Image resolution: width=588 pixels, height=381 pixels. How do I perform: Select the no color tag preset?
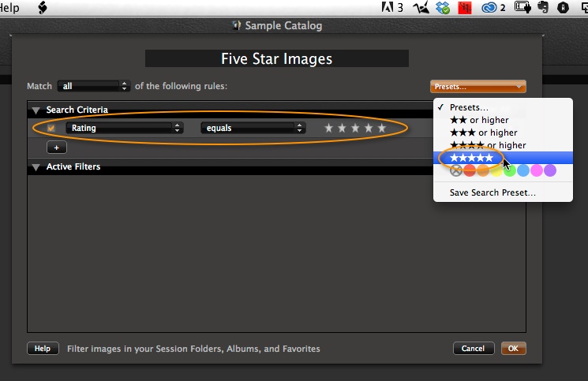click(x=456, y=170)
